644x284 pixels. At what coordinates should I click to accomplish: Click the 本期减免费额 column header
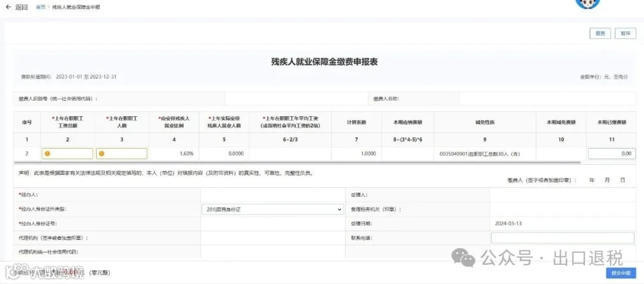tap(561, 122)
